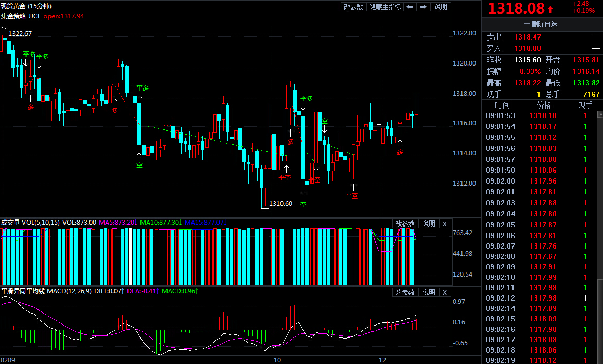
Task: Click the scrollbar up arrow in tick list
Action: pos(600,114)
